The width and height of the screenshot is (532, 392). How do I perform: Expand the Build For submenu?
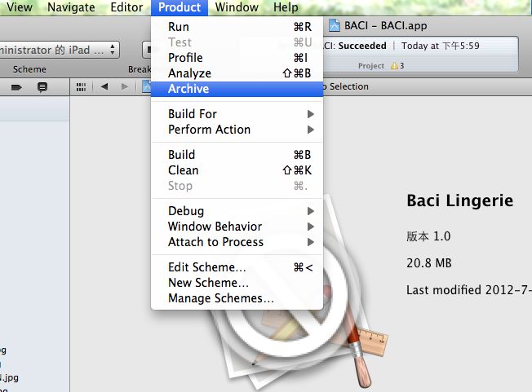coord(237,114)
